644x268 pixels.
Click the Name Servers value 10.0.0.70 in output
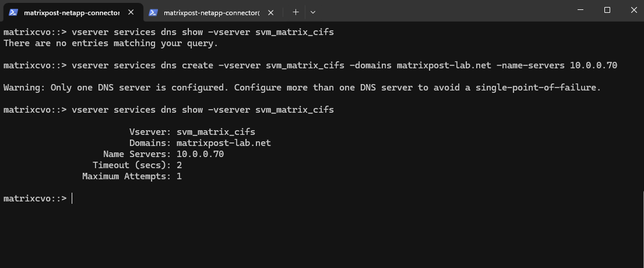click(x=200, y=154)
